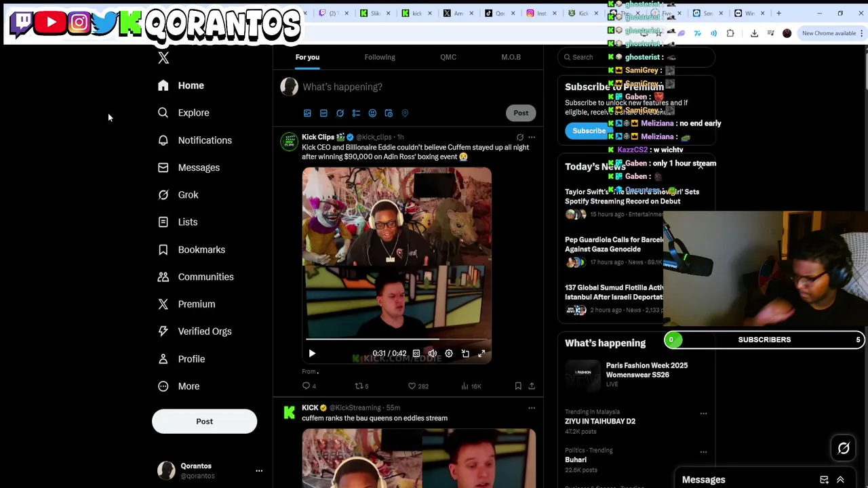This screenshot has height=488, width=868.
Task: Switch to the For you tab
Action: pos(307,57)
